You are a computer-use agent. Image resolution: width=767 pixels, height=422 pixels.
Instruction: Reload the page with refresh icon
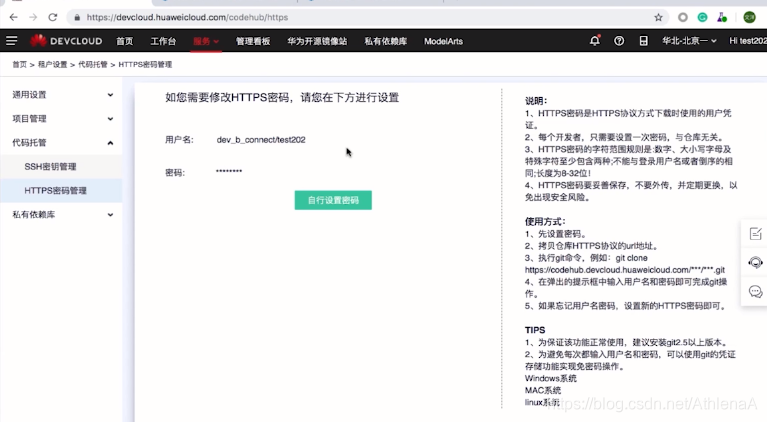tap(52, 17)
